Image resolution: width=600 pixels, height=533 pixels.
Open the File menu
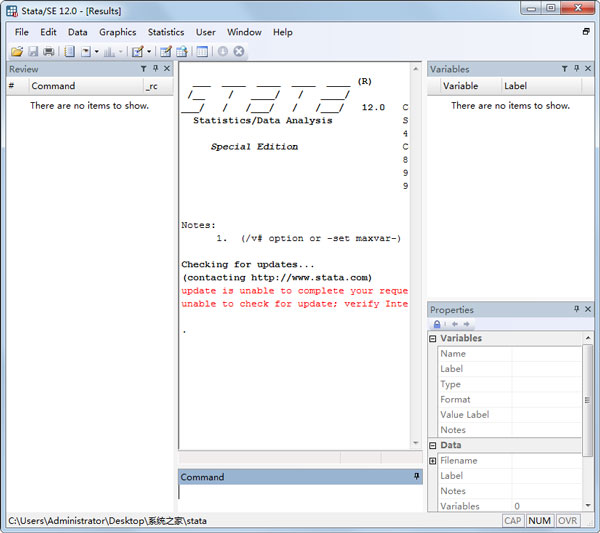coord(21,32)
